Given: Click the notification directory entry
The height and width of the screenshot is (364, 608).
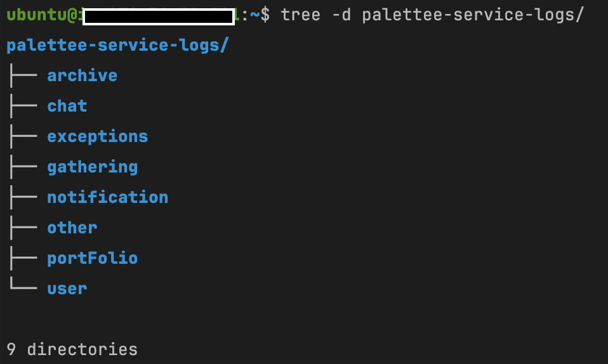Looking at the screenshot, I should 107,197.
